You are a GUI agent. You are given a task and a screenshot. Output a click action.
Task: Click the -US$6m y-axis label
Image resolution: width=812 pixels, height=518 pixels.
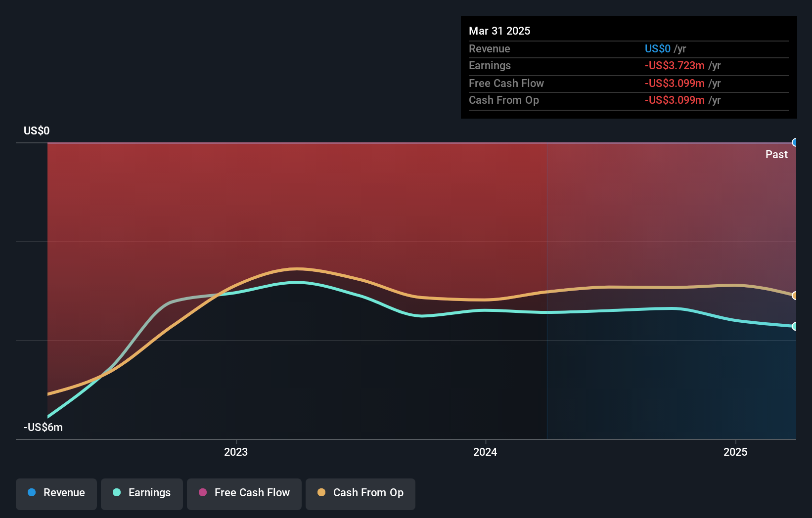click(x=43, y=427)
